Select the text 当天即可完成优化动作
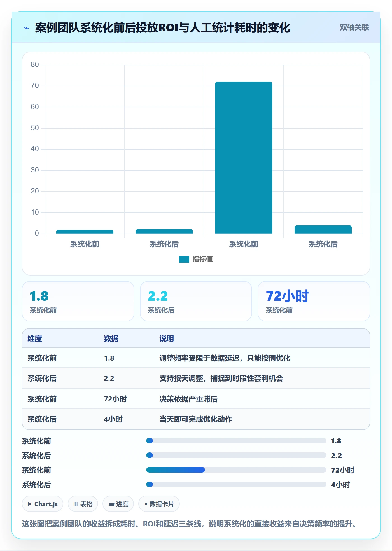 (196, 419)
